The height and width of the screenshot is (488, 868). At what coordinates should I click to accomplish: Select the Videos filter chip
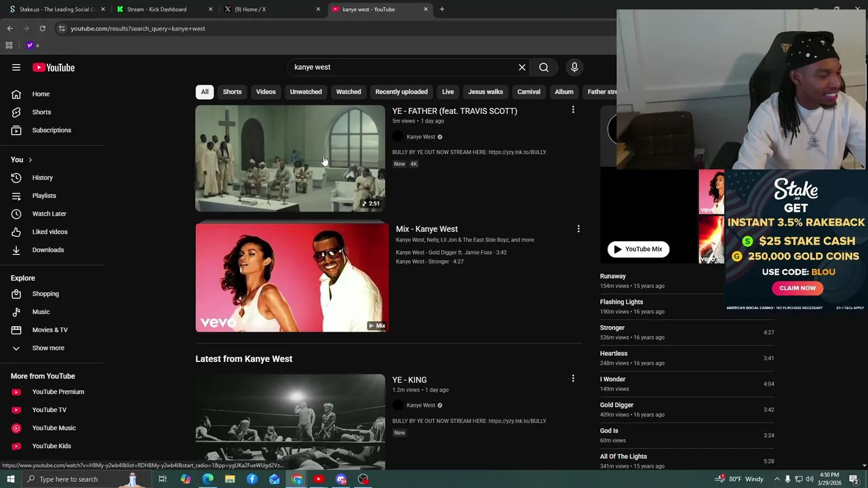(266, 91)
